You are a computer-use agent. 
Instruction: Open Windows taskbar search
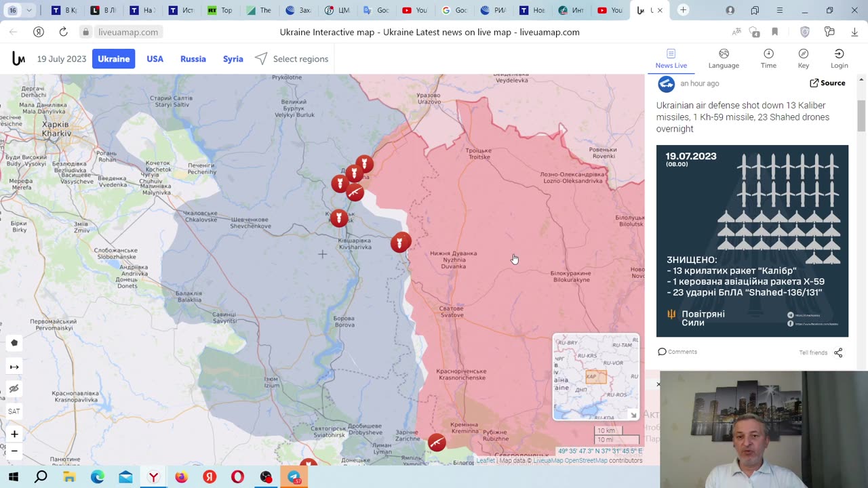(41, 477)
